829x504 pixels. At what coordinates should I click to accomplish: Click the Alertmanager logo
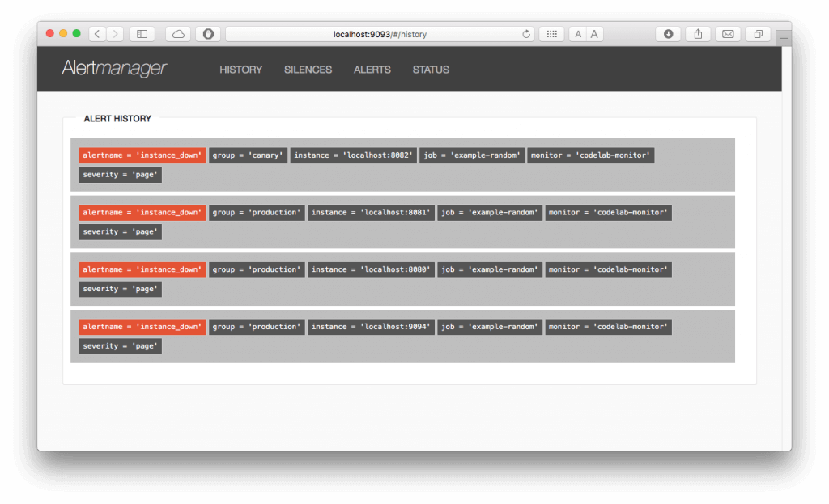(x=115, y=69)
